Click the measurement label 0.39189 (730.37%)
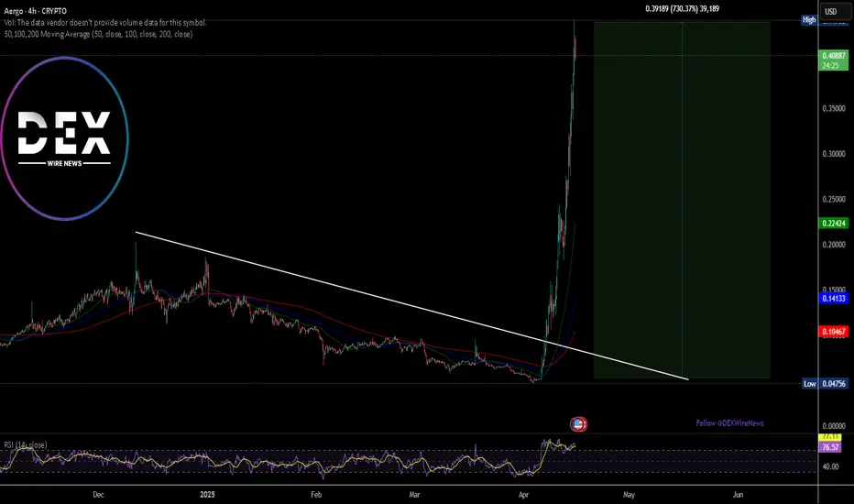The height and width of the screenshot is (504, 854). pyautogui.click(x=682, y=9)
